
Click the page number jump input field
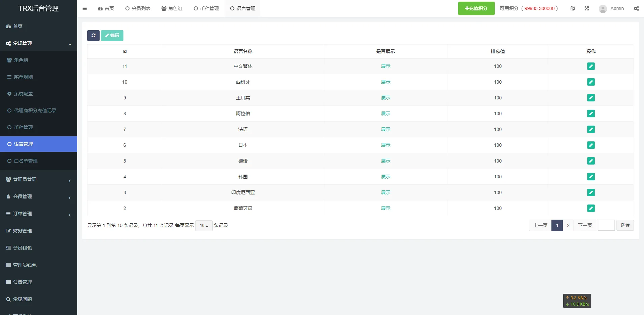pos(606,225)
